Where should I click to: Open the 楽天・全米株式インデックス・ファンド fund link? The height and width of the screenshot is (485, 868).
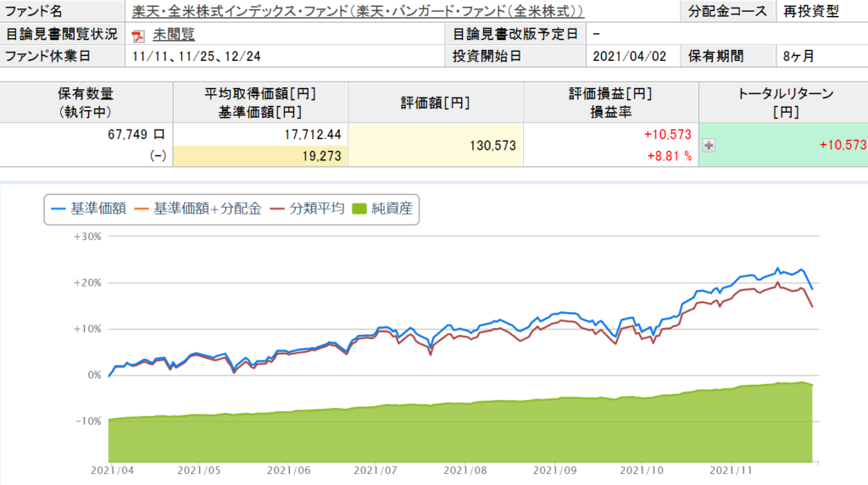coord(358,11)
